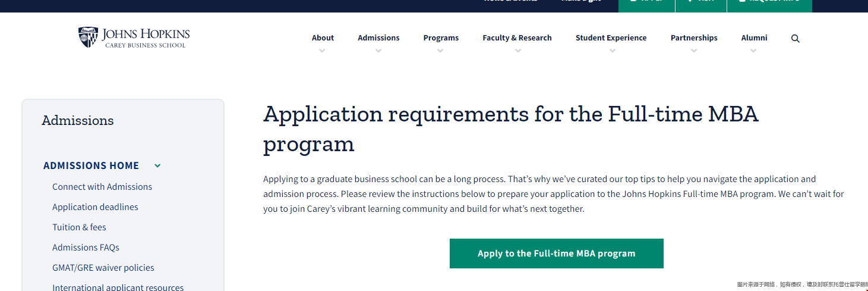This screenshot has width=868, height=291.
Task: Expand the chevron under Programs
Action: pyautogui.click(x=440, y=51)
